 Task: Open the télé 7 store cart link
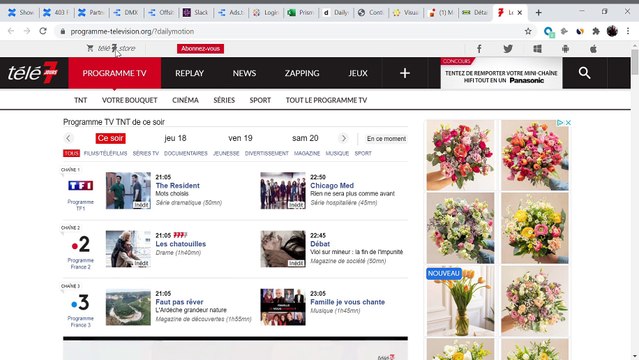[111, 49]
